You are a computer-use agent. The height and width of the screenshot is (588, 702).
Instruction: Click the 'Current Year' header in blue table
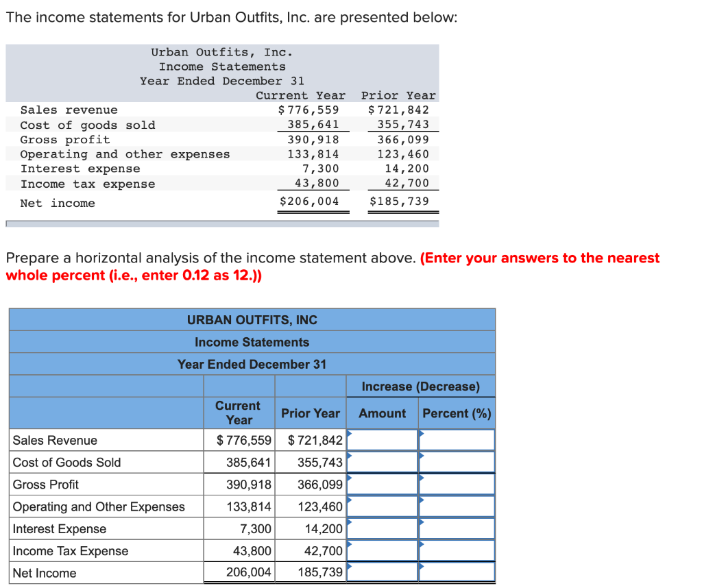[238, 413]
